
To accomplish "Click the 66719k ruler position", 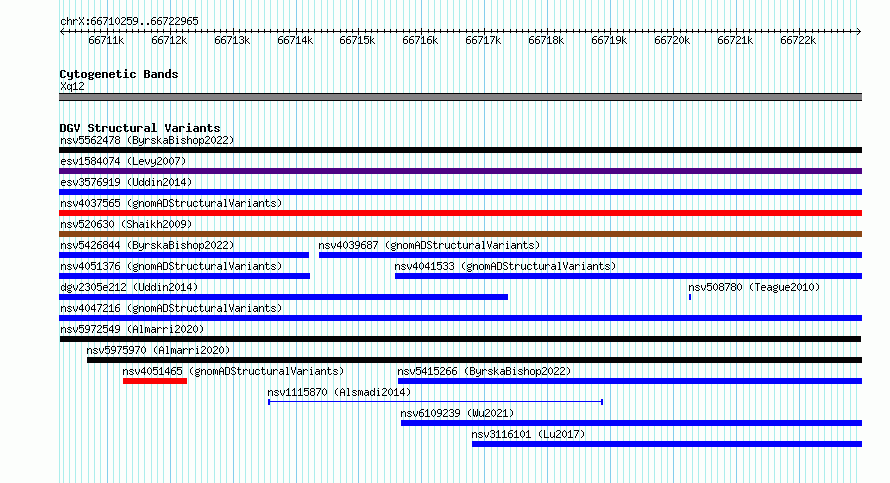I will pyautogui.click(x=609, y=40).
